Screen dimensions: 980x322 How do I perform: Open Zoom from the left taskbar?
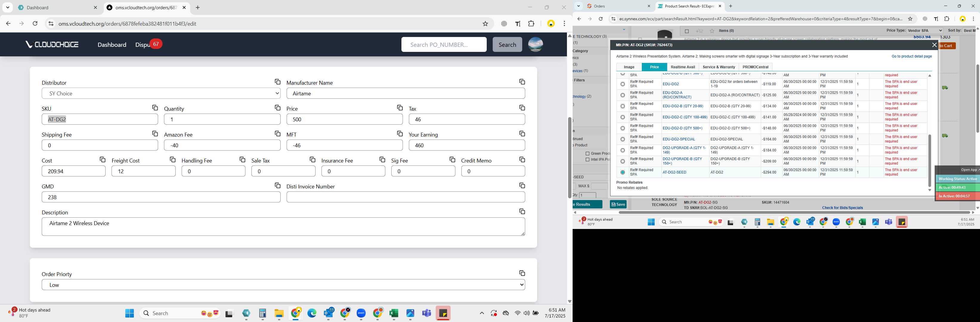361,313
